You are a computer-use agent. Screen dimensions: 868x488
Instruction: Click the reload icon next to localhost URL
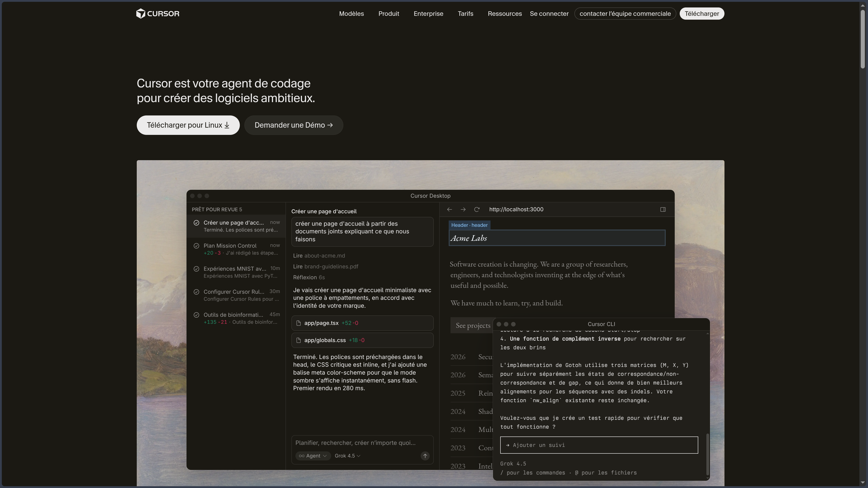(x=477, y=209)
